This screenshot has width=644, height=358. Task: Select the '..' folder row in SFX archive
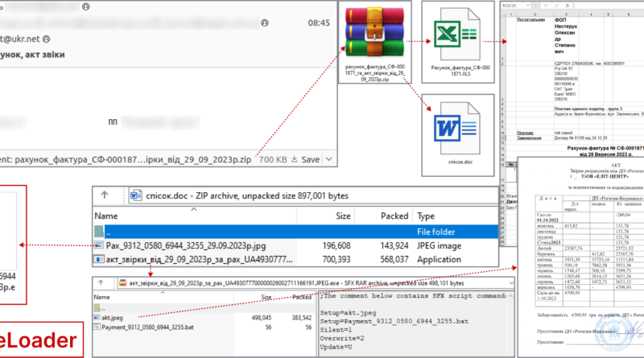204,308
